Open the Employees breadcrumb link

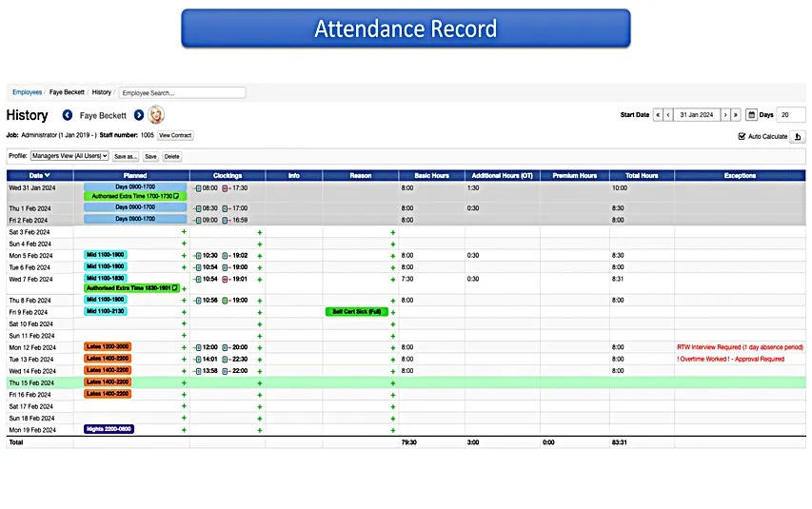[x=27, y=92]
